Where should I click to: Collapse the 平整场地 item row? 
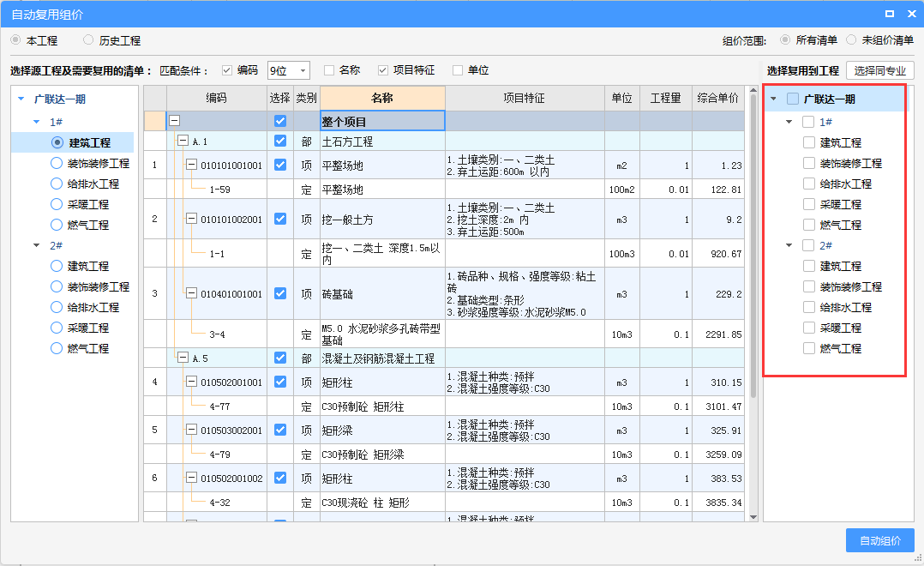pyautogui.click(x=194, y=165)
